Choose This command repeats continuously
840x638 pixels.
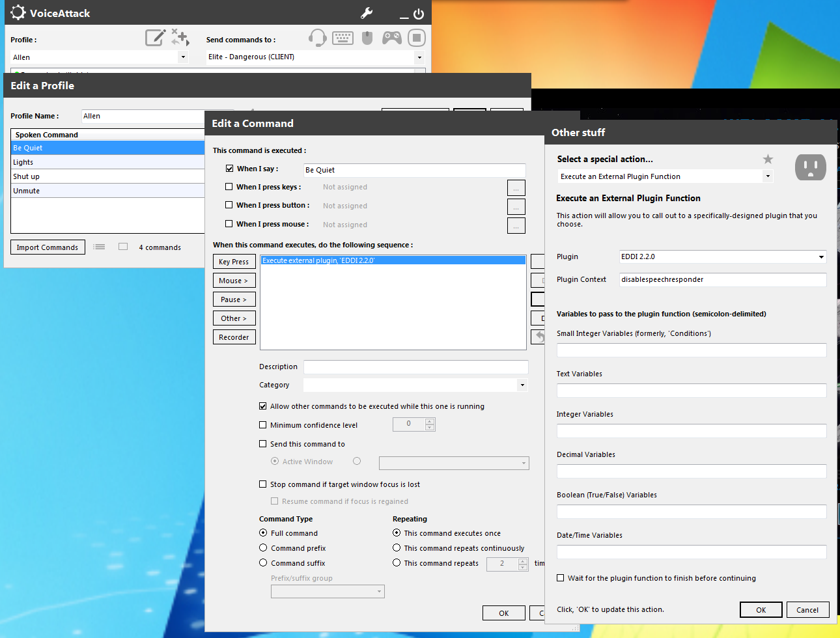tap(397, 548)
